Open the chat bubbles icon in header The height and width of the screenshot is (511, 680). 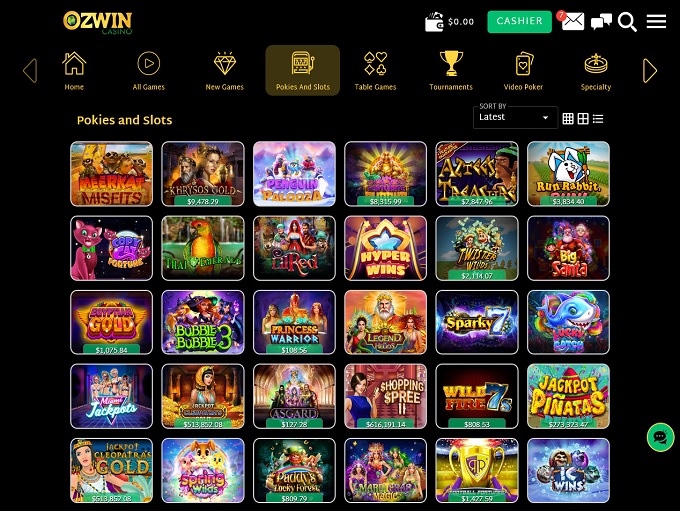click(x=601, y=21)
